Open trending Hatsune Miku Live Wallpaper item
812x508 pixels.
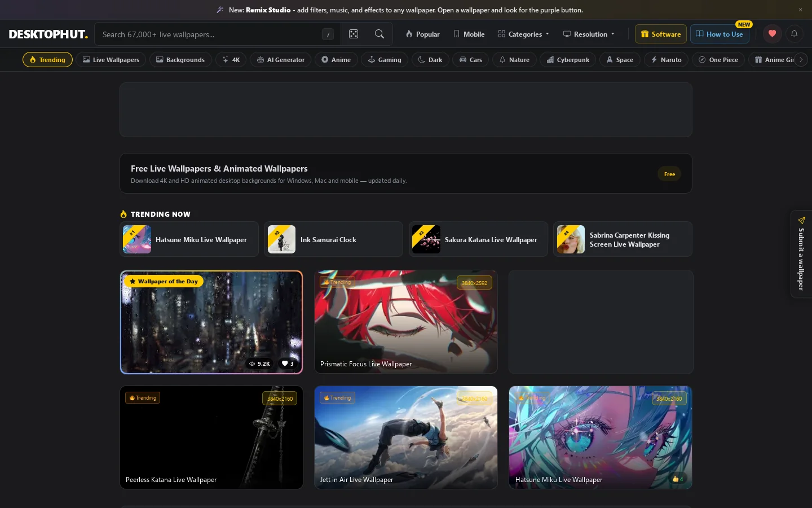click(x=189, y=239)
